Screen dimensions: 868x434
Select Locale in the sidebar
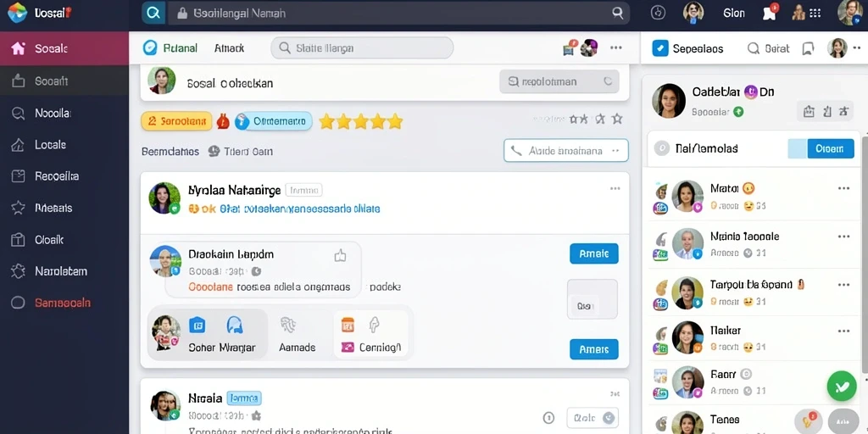[x=64, y=145]
